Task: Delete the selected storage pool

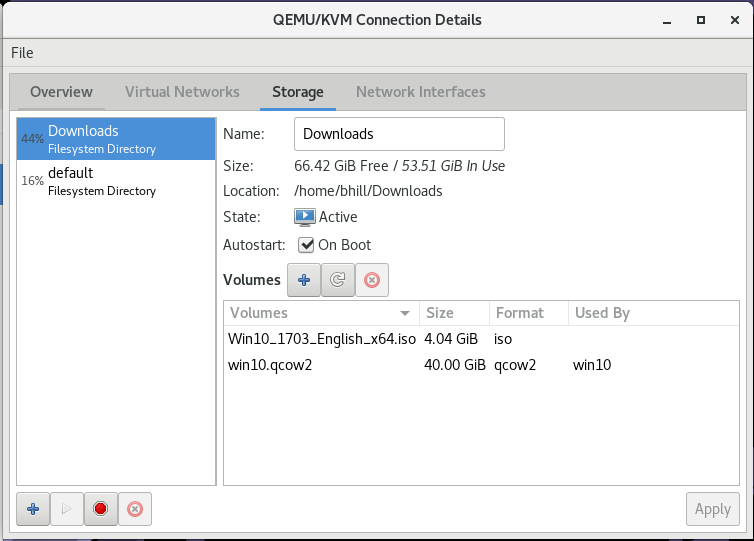Action: (x=135, y=509)
